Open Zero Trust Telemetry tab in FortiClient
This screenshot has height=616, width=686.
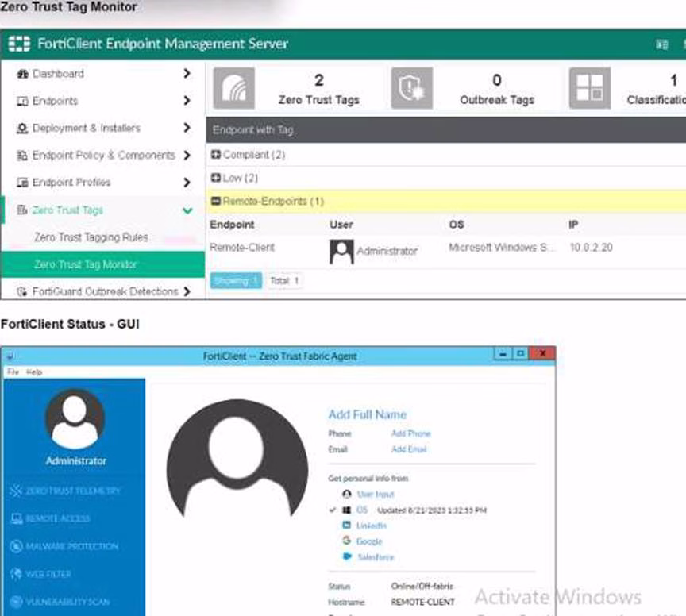click(73, 491)
